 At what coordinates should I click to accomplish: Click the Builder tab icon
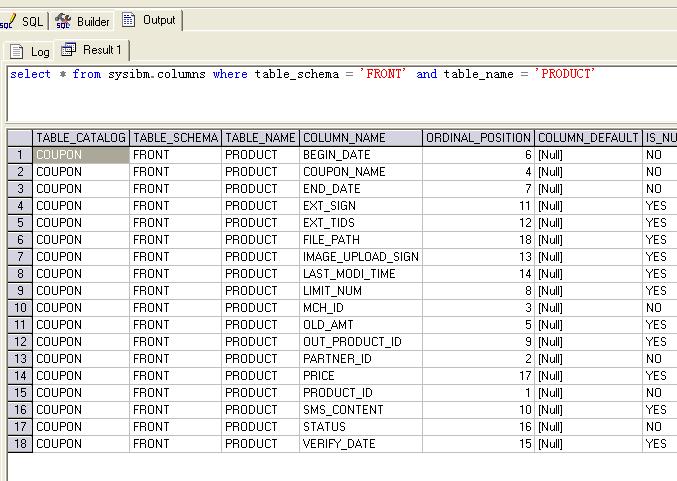[x=64, y=20]
